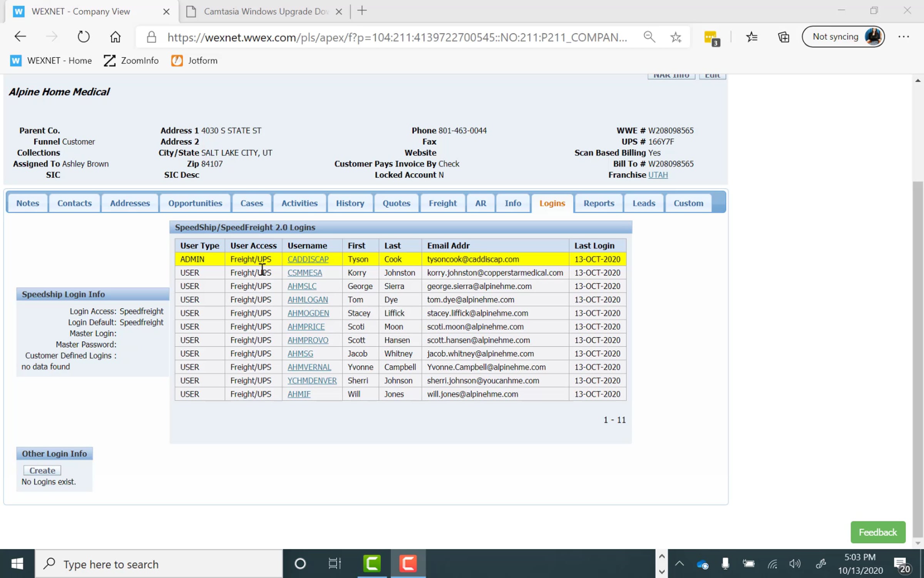Click the home icon in toolbar
Screen dimensions: 924x578
[x=115, y=37]
